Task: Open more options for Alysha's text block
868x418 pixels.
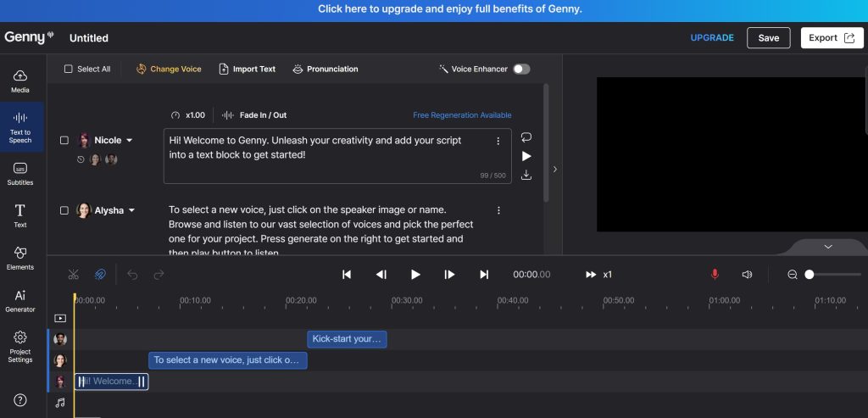Action: click(x=498, y=210)
